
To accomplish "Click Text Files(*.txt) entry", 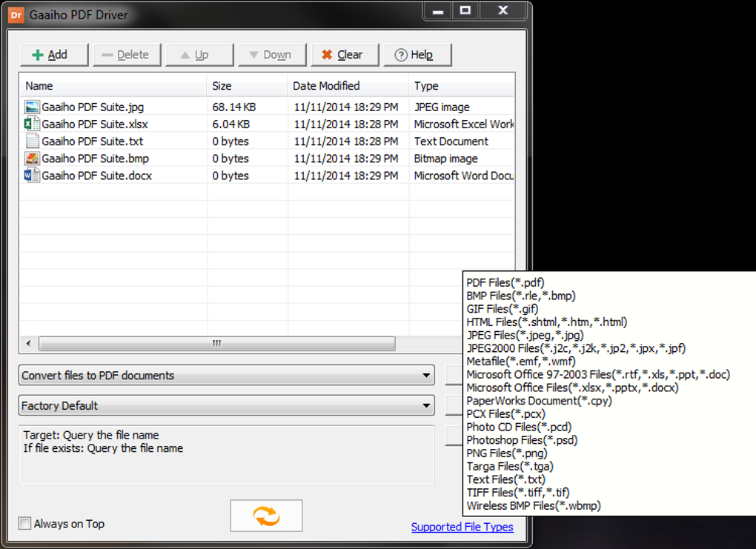I will coord(505,479).
